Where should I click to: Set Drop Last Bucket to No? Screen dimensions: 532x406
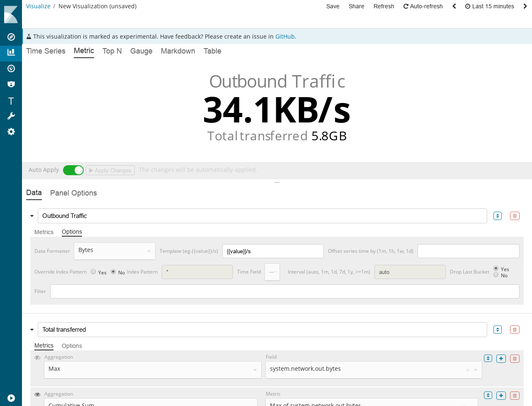point(496,275)
